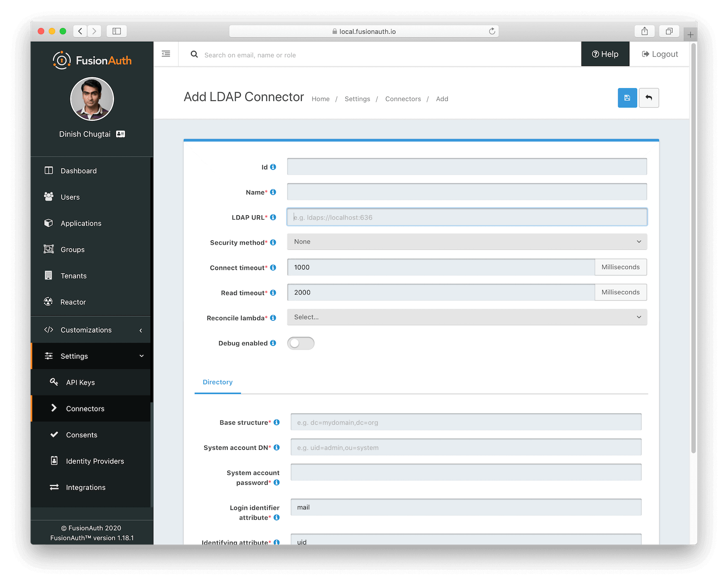Viewport: 728px width, 585px height.
Task: Click the System account DN field
Action: (x=466, y=447)
